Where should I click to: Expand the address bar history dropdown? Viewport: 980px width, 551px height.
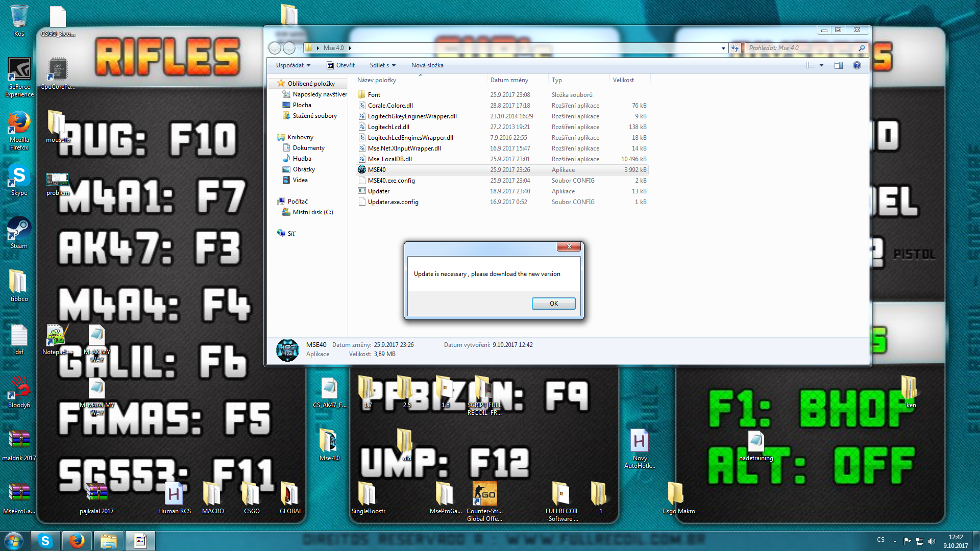(x=723, y=48)
